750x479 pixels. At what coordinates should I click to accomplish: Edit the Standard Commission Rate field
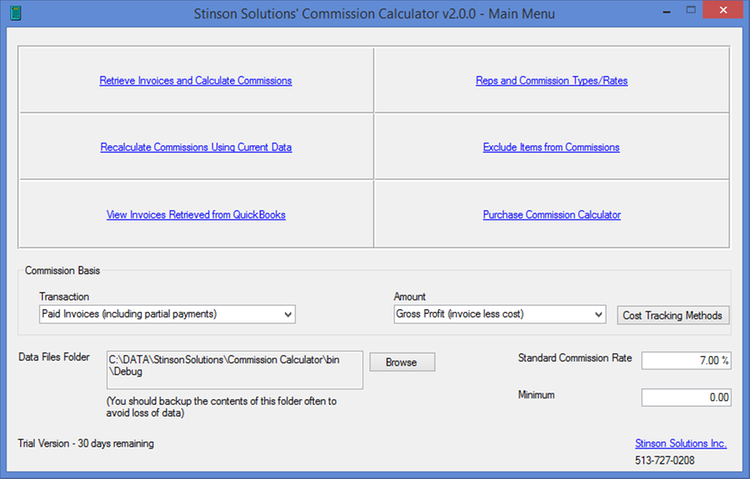tap(686, 360)
